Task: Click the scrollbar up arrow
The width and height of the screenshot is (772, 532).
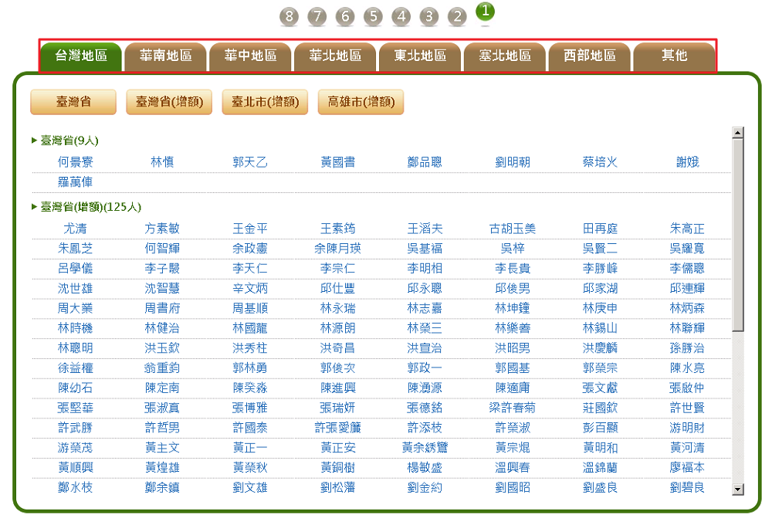Action: (x=737, y=133)
